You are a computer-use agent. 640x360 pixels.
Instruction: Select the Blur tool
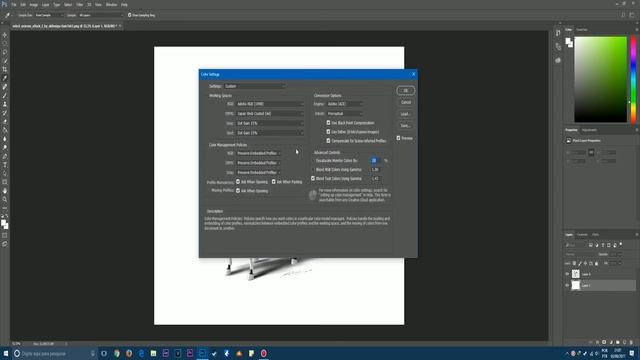[5, 139]
